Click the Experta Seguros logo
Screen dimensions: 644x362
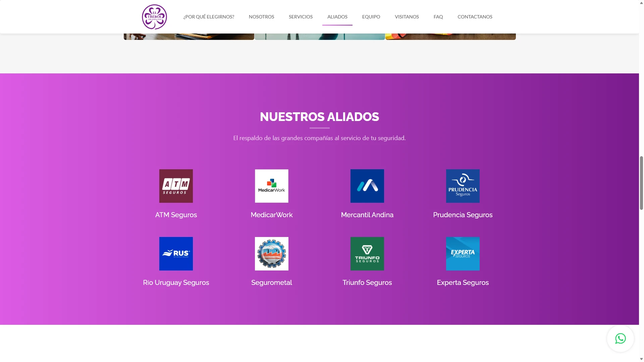pyautogui.click(x=463, y=254)
